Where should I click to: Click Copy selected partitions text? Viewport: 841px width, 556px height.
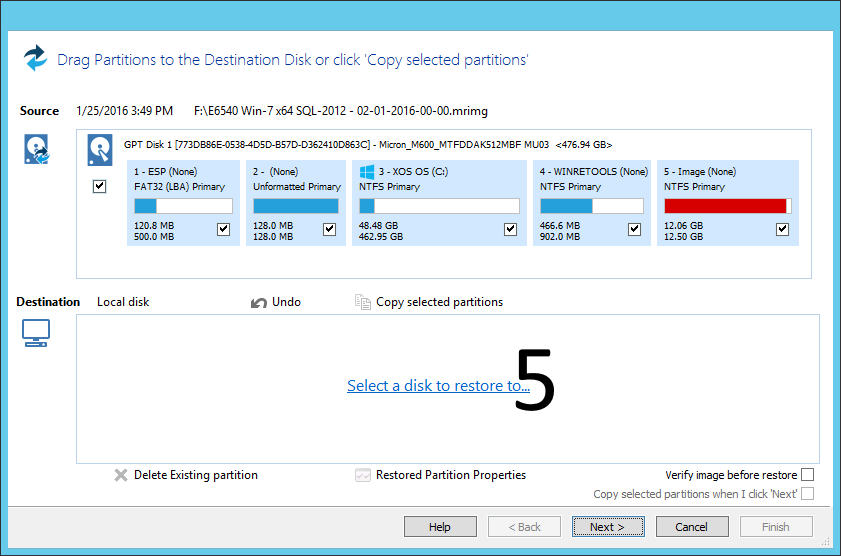click(439, 302)
